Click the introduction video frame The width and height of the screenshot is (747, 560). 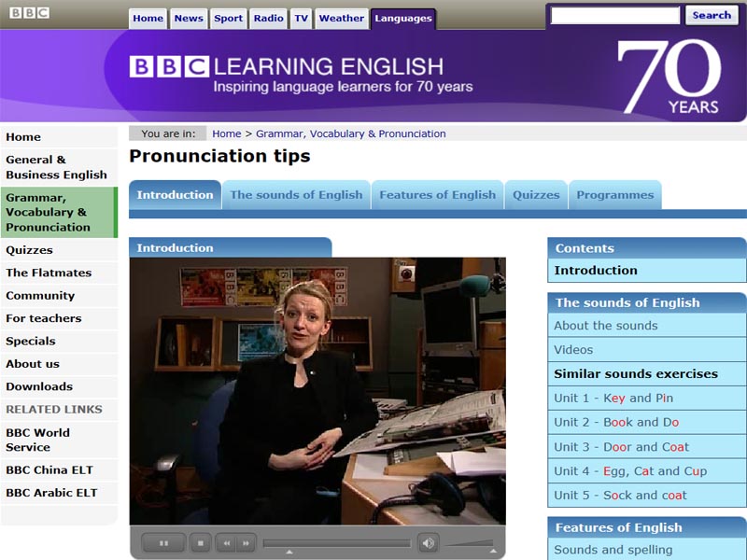point(317,391)
